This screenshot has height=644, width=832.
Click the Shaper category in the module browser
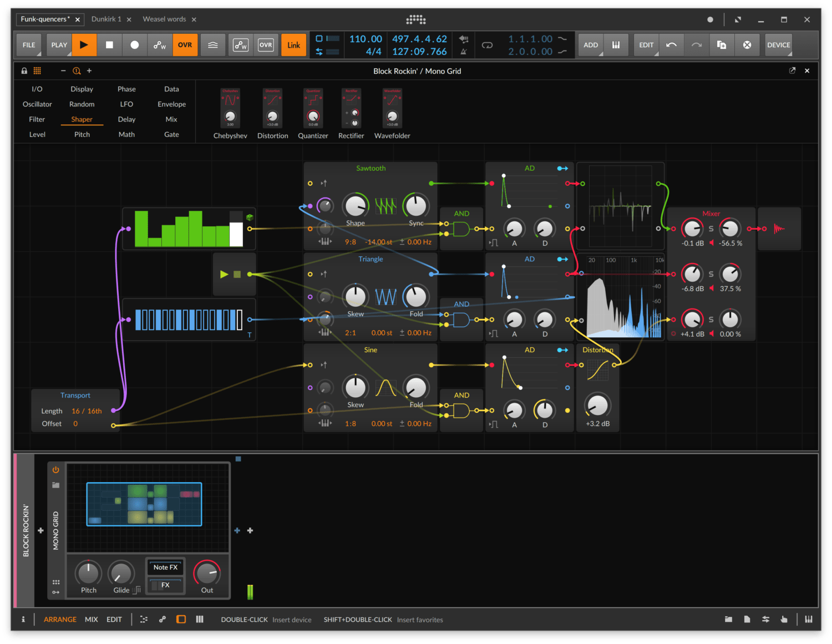click(x=82, y=119)
